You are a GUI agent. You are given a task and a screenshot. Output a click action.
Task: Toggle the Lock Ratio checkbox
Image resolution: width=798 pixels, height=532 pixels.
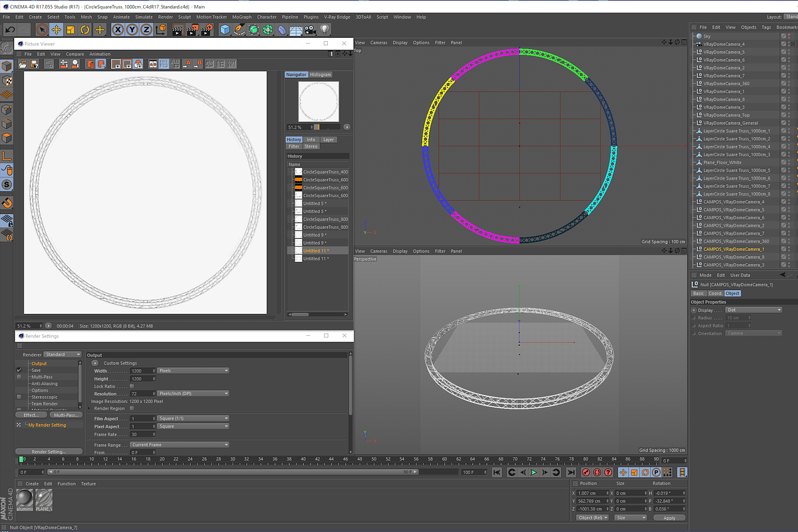132,386
